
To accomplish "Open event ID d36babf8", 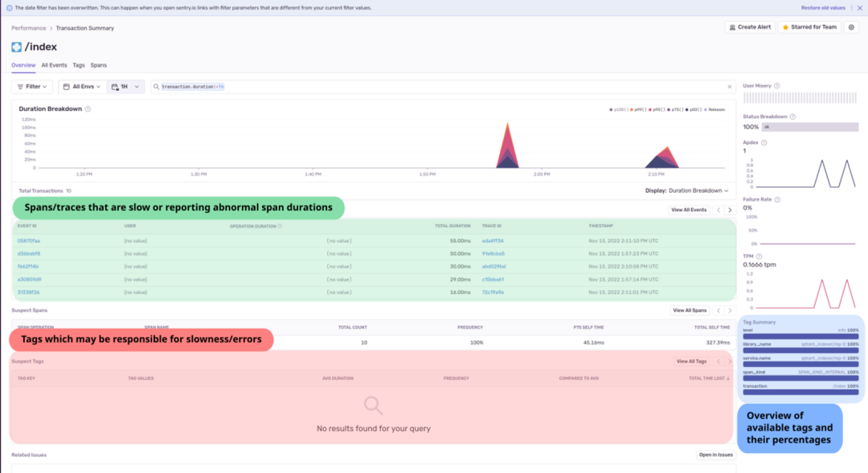I will pos(29,254).
